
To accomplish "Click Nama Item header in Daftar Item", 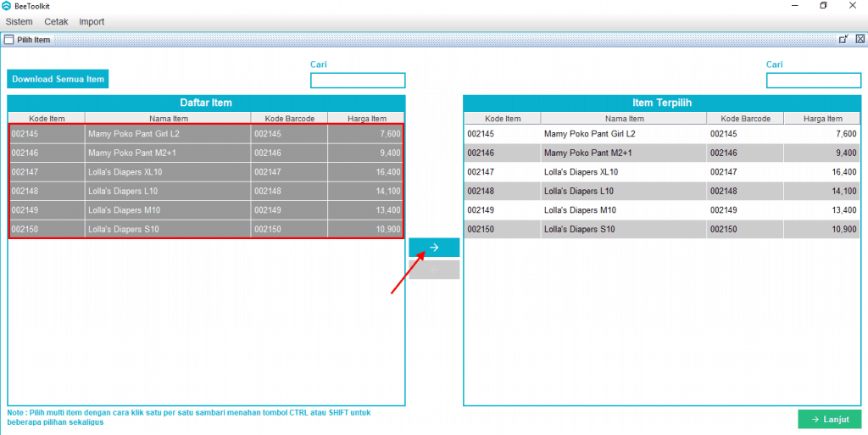I will coord(169,119).
